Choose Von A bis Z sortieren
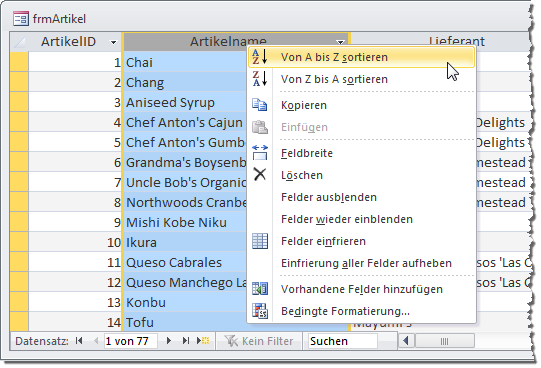541x368 pixels. tap(361, 57)
